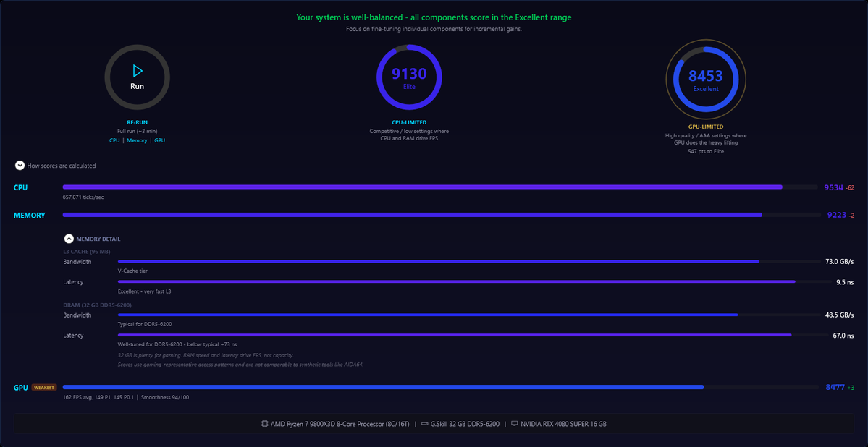The height and width of the screenshot is (447, 868).
Task: Click the CPU link under RE-RUN
Action: (x=114, y=140)
